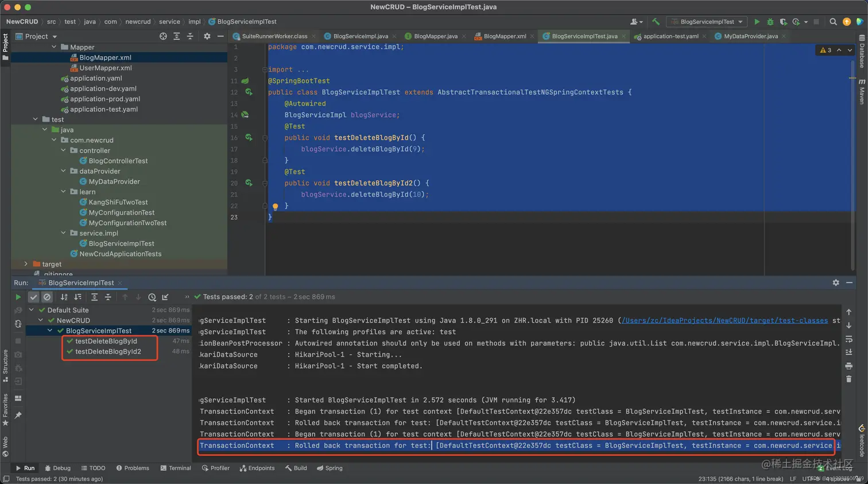Click the LF line separator in status bar
Viewport: 868px width, 484px height.
(x=793, y=479)
